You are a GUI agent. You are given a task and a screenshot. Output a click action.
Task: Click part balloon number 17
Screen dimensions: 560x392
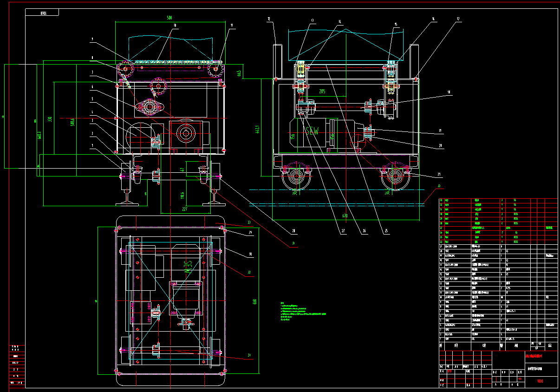pos(458,19)
